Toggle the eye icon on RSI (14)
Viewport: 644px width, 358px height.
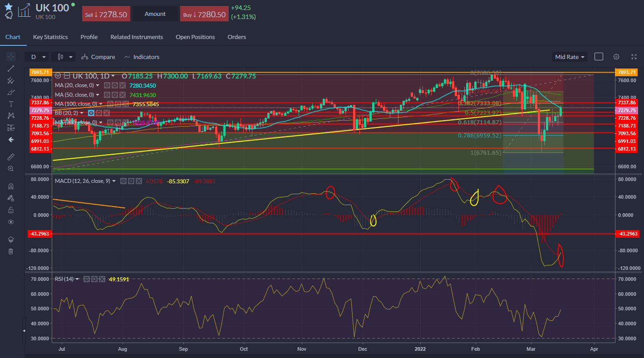(87, 279)
